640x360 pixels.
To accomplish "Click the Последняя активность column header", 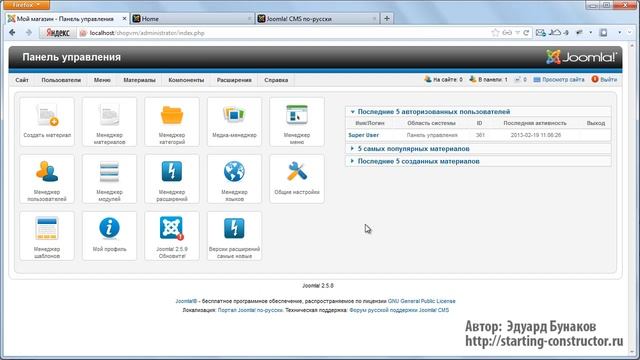I will [535, 123].
